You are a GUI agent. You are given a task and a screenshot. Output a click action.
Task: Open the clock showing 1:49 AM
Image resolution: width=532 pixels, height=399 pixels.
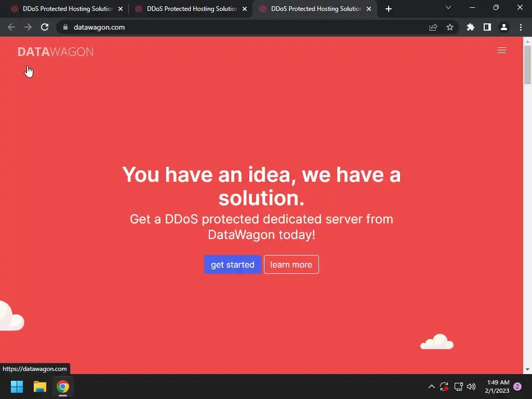[x=497, y=387]
